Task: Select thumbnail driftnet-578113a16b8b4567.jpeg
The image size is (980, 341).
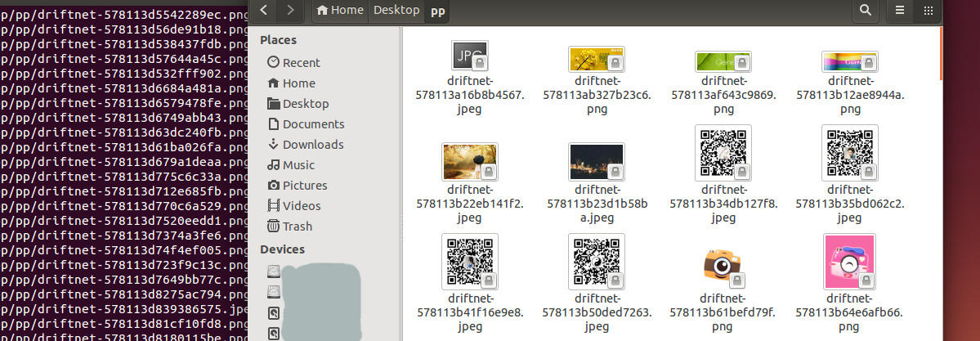Action: (469, 56)
